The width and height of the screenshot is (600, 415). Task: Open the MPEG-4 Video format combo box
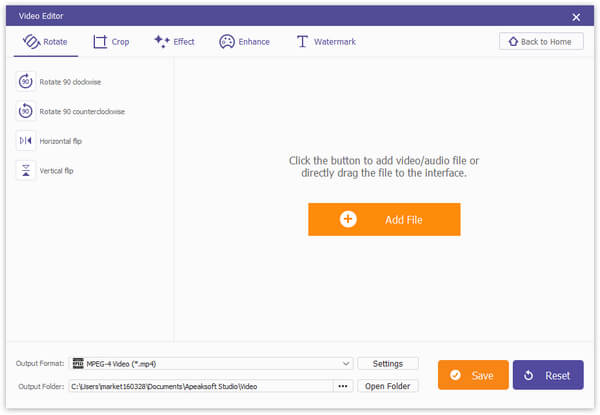pyautogui.click(x=211, y=363)
